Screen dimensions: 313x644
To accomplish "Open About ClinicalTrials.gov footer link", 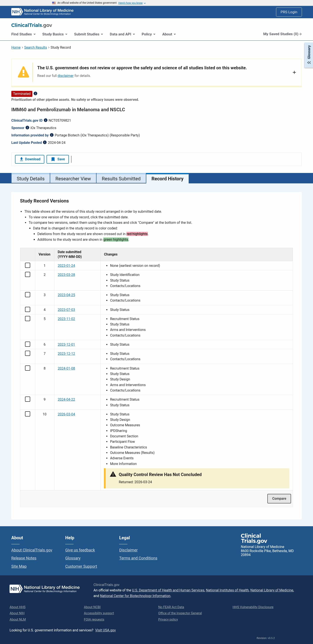I will (32, 550).
